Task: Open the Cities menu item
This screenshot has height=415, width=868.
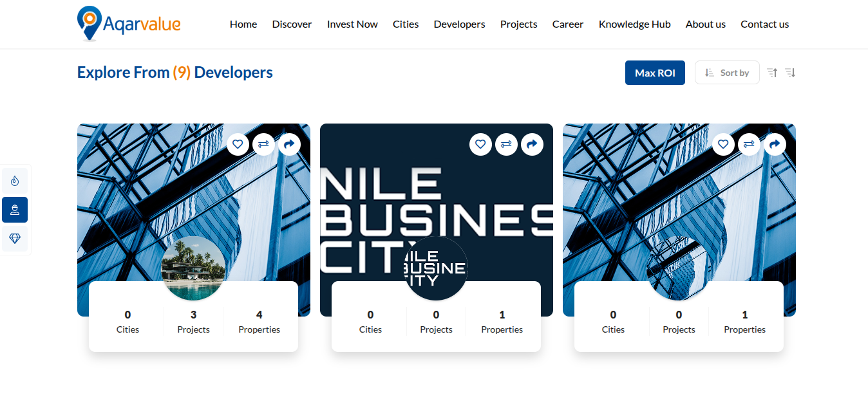Action: click(406, 24)
